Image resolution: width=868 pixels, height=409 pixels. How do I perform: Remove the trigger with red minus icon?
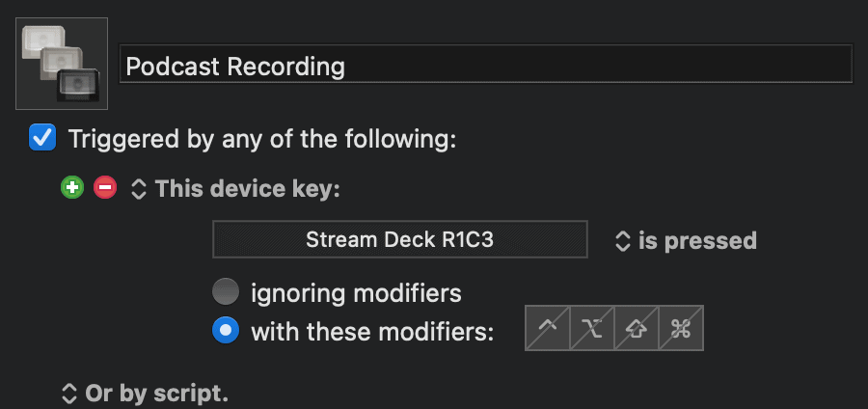point(105,188)
